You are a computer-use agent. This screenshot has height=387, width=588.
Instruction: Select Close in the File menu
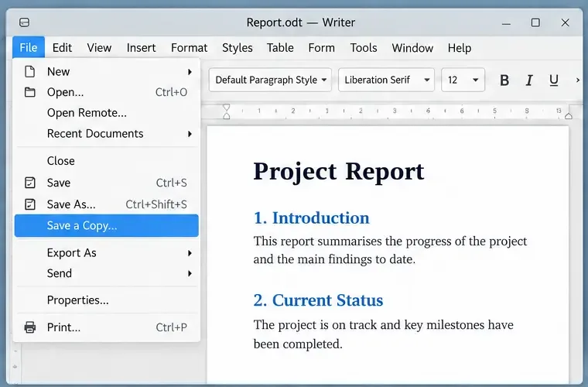[107, 161]
